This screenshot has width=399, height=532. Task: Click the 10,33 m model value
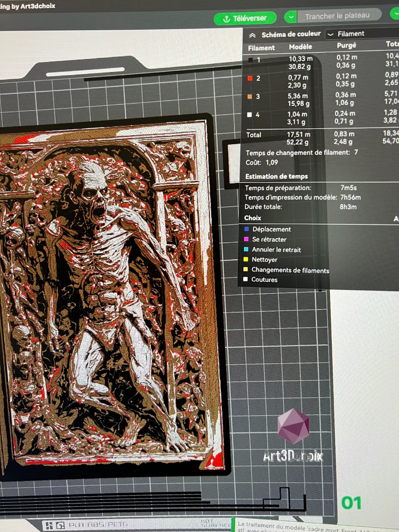pyautogui.click(x=300, y=59)
